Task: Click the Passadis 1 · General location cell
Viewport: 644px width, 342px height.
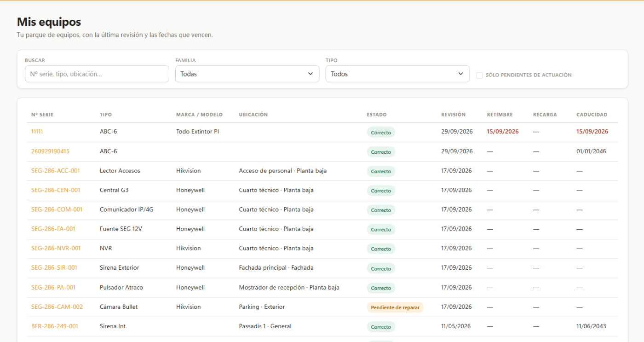Action: [x=265, y=326]
